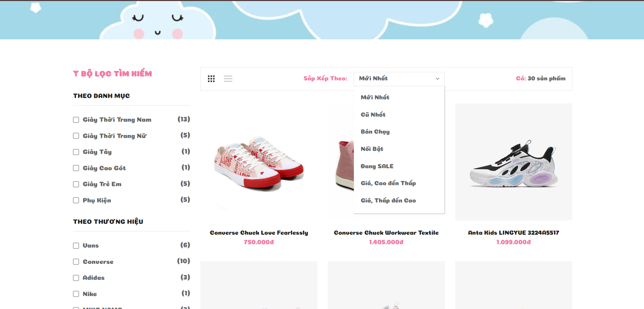
Task: Check the Giày Thời Trang Nữ category
Action: click(x=76, y=136)
